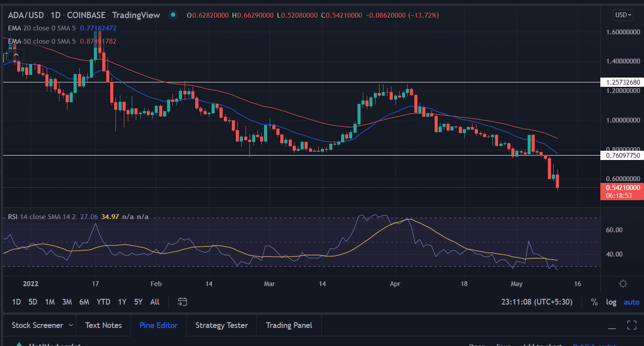The width and height of the screenshot is (644, 346).
Task: Show the All time range
Action: 155,302
